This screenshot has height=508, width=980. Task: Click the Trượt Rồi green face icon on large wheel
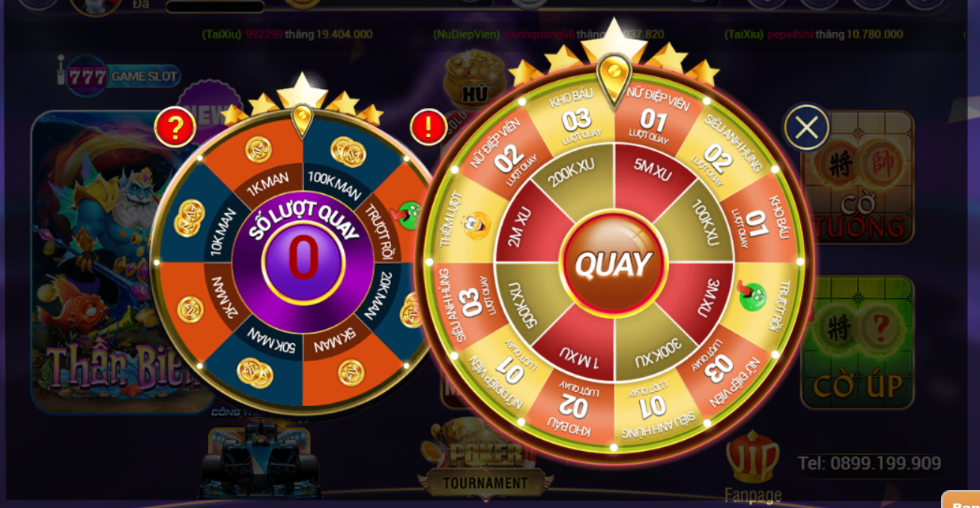pyautogui.click(x=751, y=295)
